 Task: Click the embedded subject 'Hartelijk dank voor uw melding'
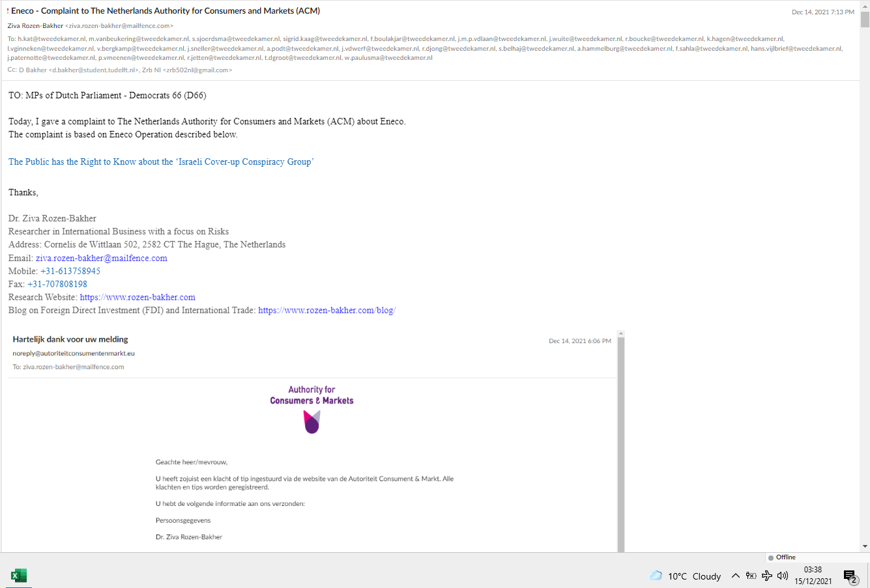point(70,339)
